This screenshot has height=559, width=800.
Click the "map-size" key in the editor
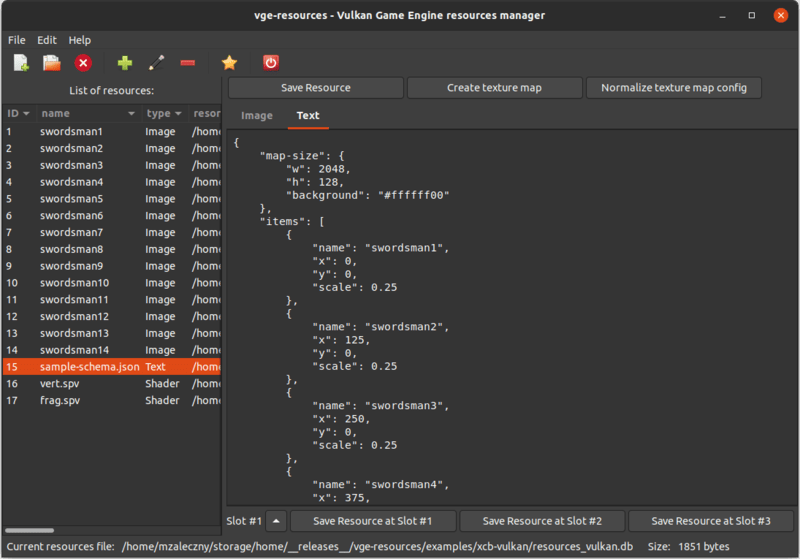(292, 156)
